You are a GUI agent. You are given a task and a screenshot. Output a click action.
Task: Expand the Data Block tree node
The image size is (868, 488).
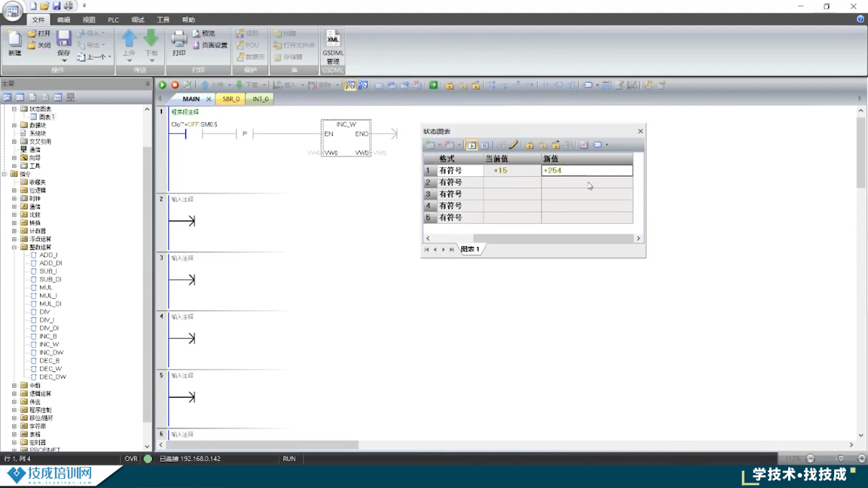[x=14, y=125]
